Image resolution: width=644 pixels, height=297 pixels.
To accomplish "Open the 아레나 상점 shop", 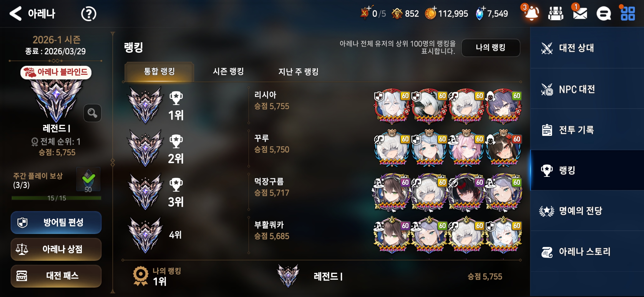I will 56,249.
